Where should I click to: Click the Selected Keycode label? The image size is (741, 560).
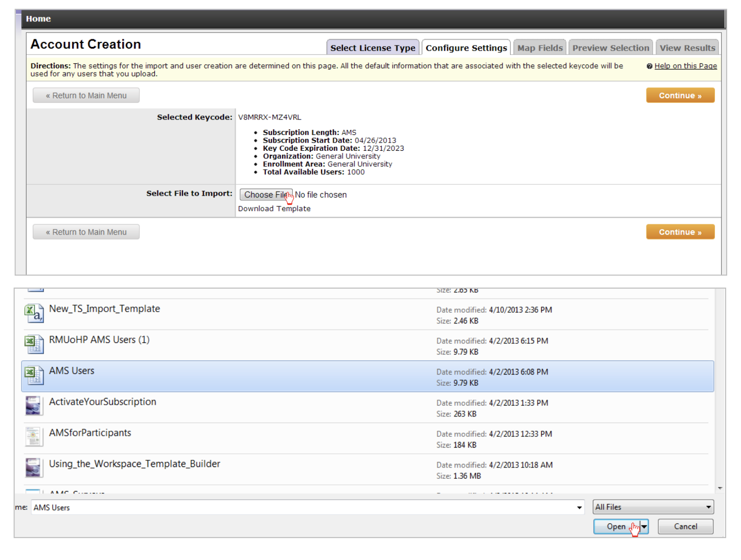[x=195, y=117]
